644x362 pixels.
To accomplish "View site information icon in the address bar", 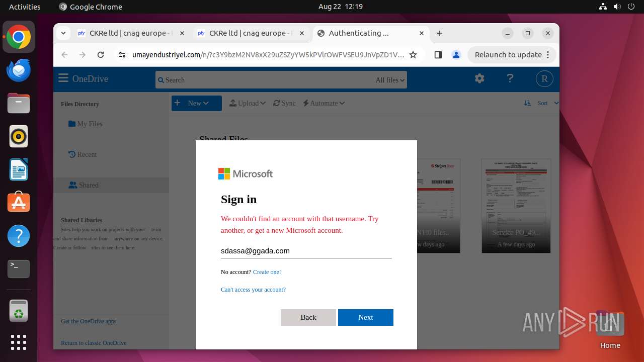I will 121,55.
